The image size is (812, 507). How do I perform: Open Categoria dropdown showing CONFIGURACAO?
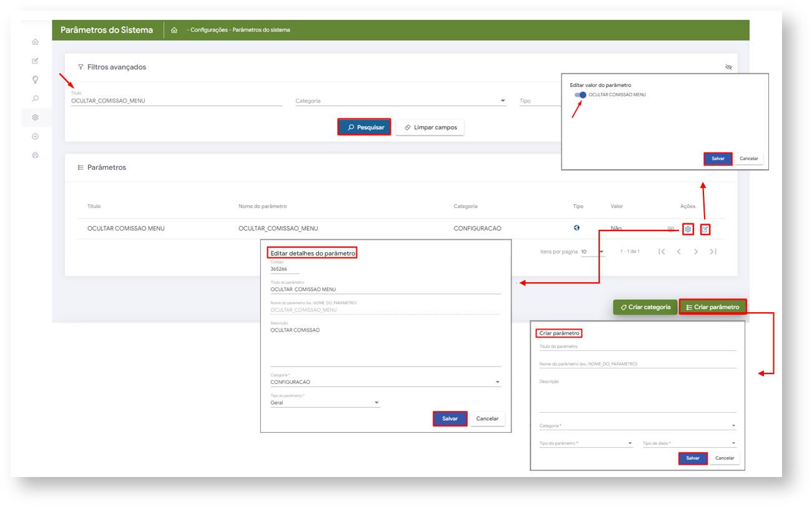(x=386, y=382)
